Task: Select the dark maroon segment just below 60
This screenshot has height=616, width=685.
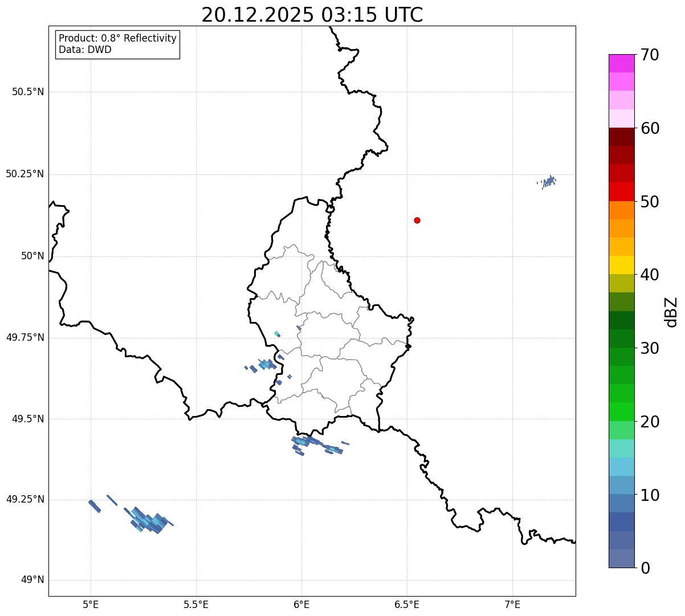Action: [x=621, y=137]
